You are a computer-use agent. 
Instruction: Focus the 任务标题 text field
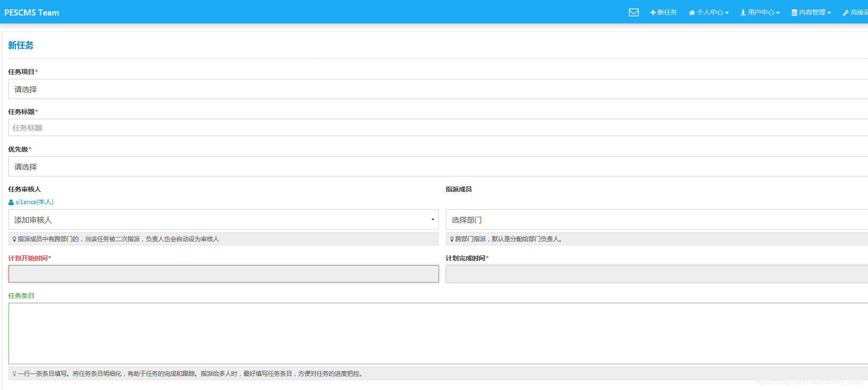[438, 128]
